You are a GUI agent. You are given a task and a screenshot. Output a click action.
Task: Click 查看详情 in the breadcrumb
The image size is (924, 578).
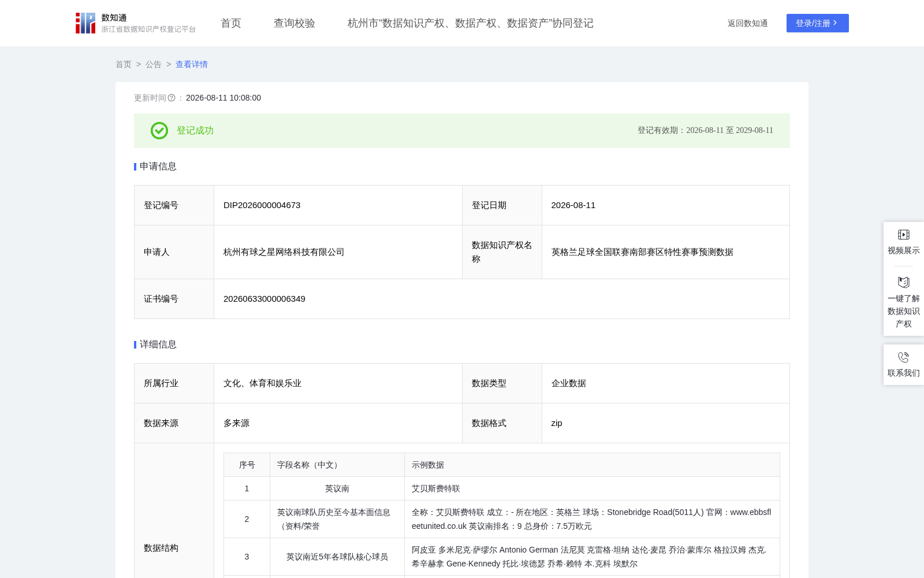pos(192,64)
